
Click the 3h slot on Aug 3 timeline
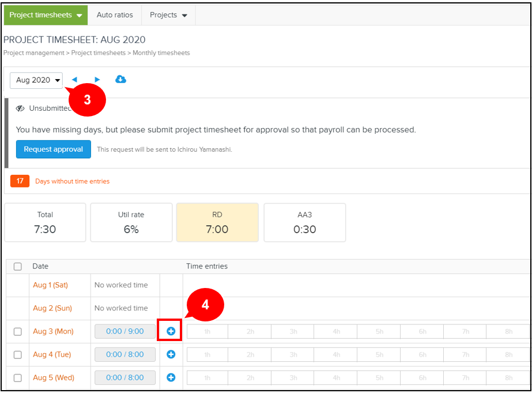pyautogui.click(x=293, y=331)
